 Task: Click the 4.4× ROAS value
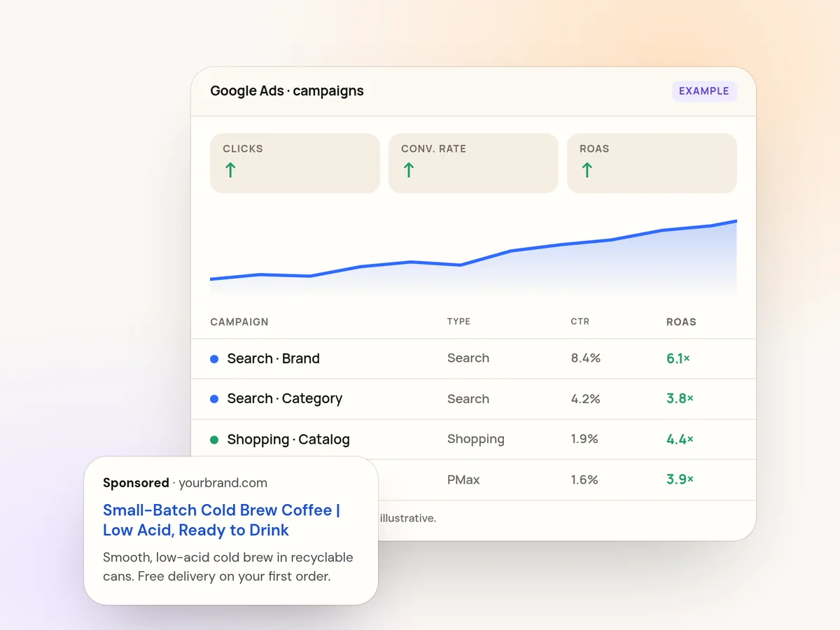pyautogui.click(x=680, y=440)
